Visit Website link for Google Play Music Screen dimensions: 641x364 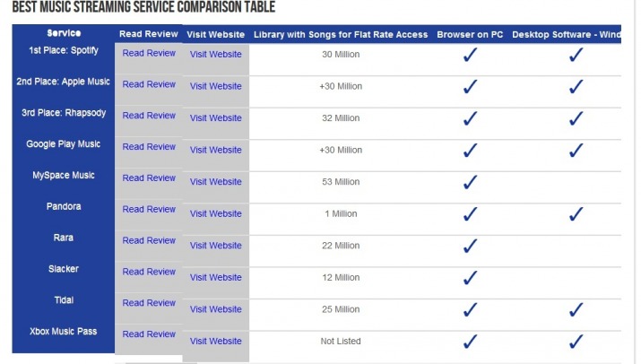click(215, 150)
